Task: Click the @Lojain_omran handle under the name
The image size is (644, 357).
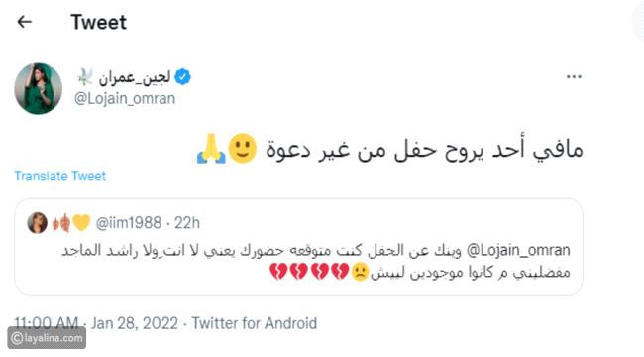Action: (125, 99)
